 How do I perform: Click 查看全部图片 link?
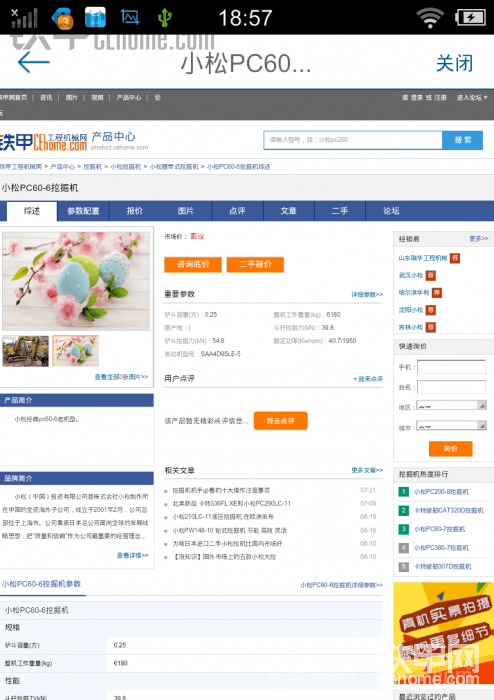121,377
